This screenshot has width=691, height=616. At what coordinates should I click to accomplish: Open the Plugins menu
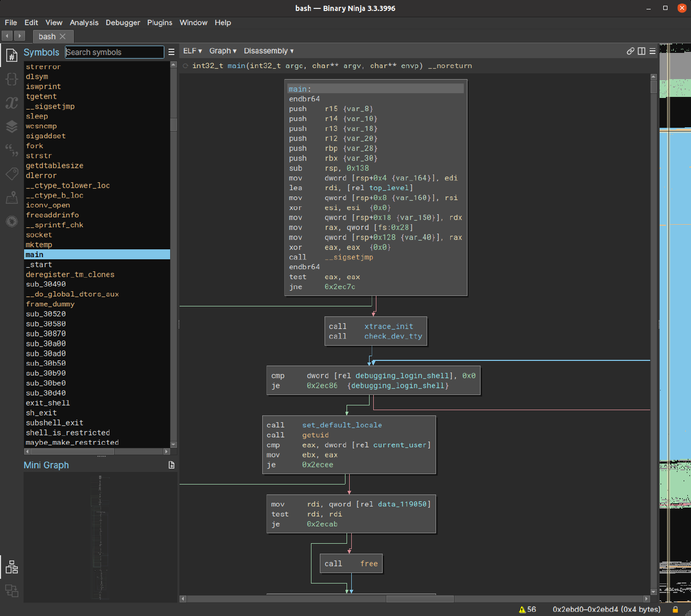pos(160,23)
